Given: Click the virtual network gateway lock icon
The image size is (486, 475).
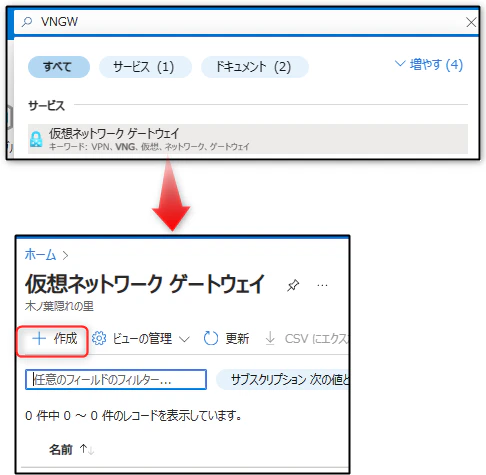Looking at the screenshot, I should [36, 139].
